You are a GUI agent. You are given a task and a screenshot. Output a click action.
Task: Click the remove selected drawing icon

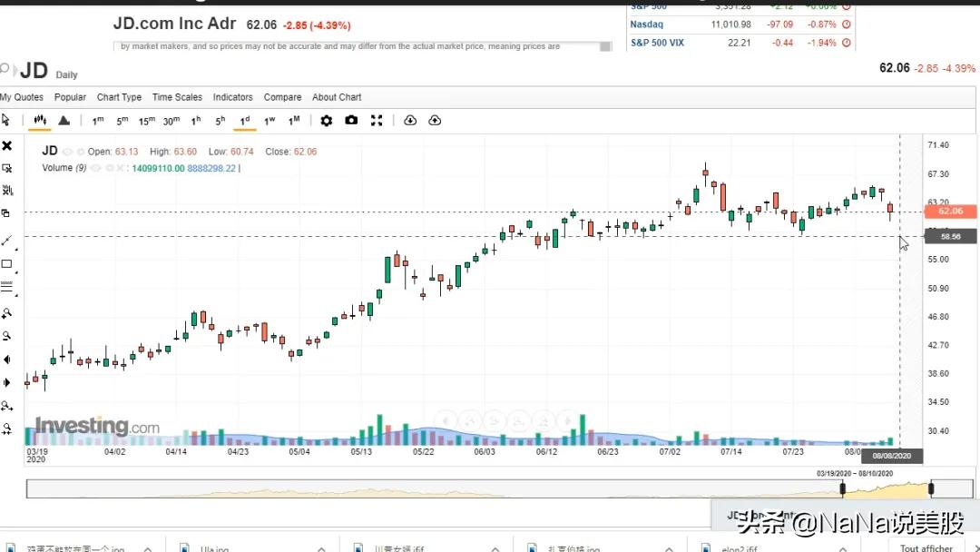7,168
